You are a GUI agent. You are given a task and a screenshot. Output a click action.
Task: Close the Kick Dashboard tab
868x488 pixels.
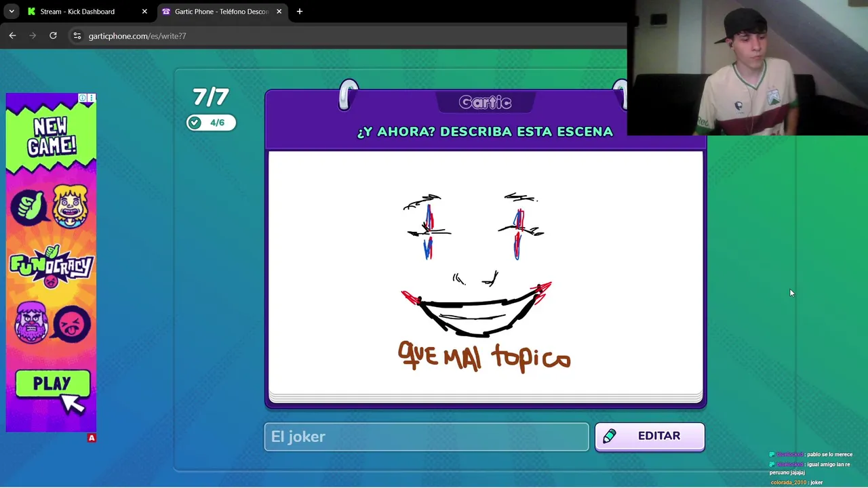point(144,12)
